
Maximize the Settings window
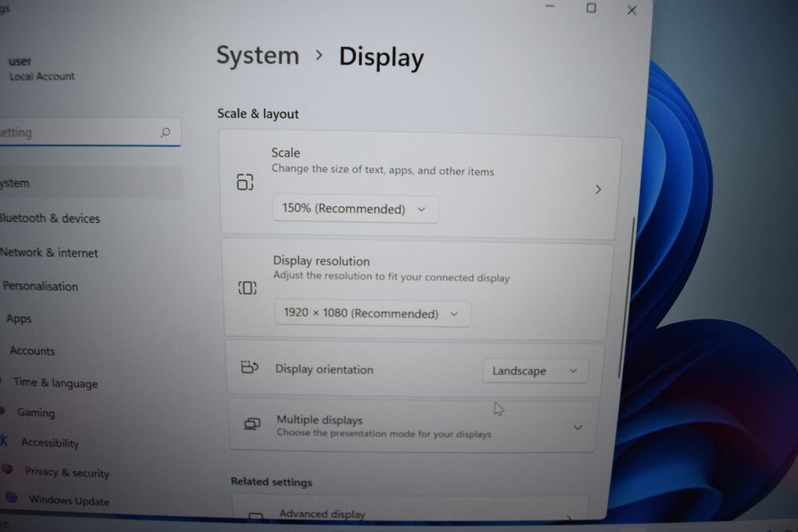(x=591, y=8)
